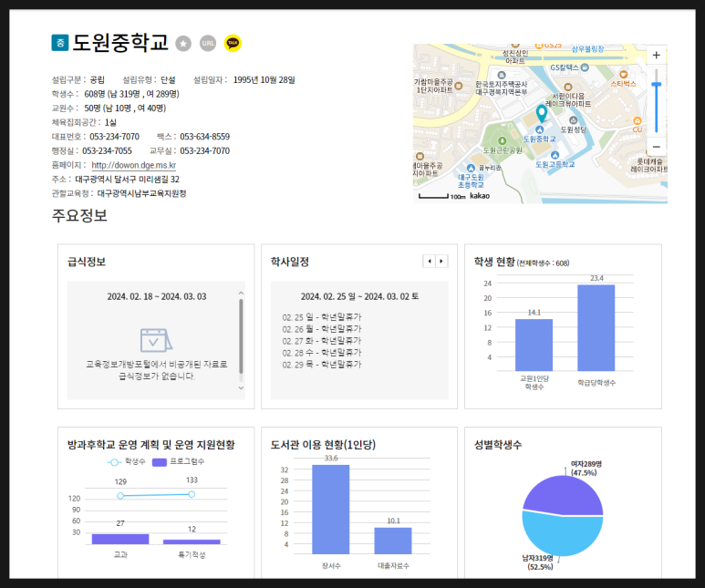Click the 학생 현황 card title

(494, 262)
